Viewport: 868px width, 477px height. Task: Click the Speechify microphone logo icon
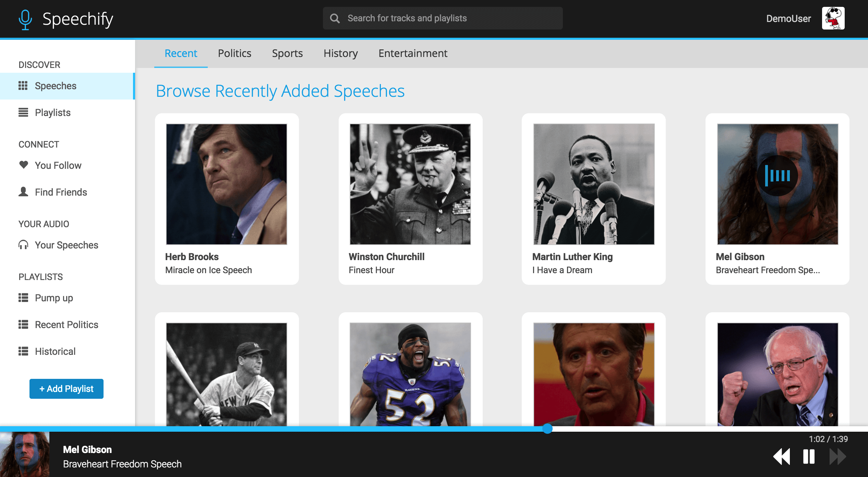[25, 19]
